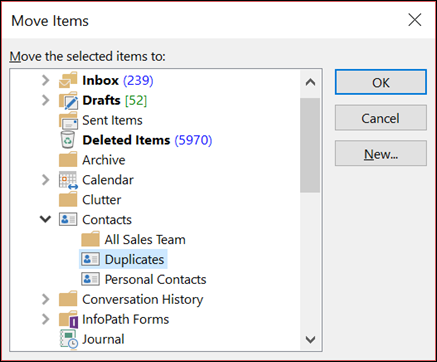
Task: Click the Inbox folder icon
Action: pyautogui.click(x=68, y=80)
